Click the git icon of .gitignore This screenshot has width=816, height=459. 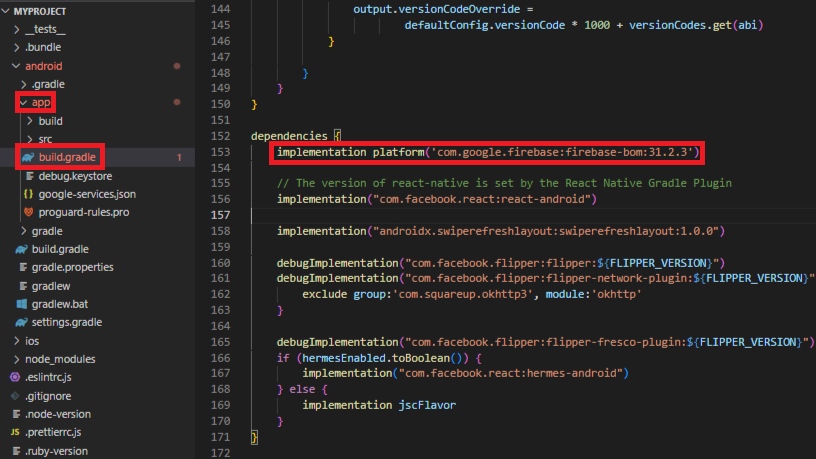[x=15, y=396]
